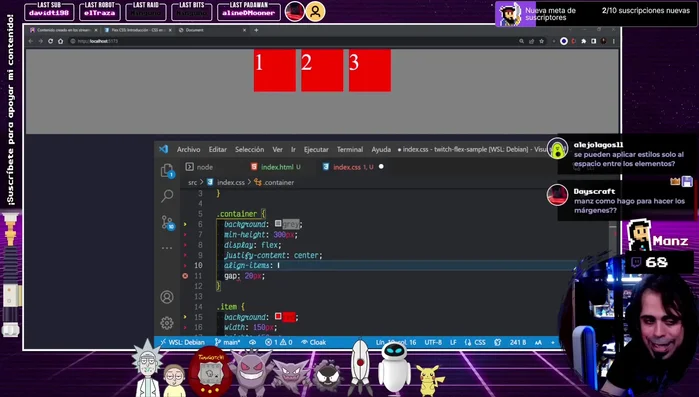Click the errors and warnings count in status bar

[279, 342]
